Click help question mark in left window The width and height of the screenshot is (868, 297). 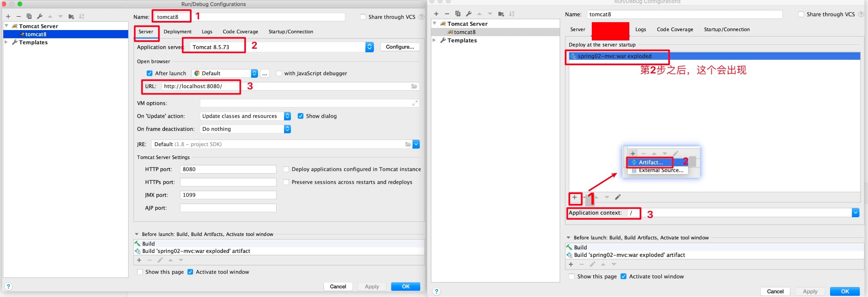pyautogui.click(x=8, y=287)
